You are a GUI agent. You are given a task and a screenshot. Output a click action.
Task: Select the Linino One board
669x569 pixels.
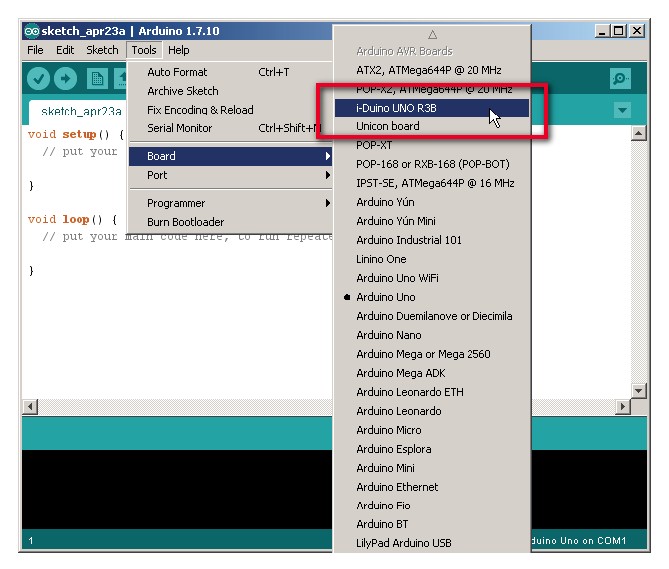432,259
